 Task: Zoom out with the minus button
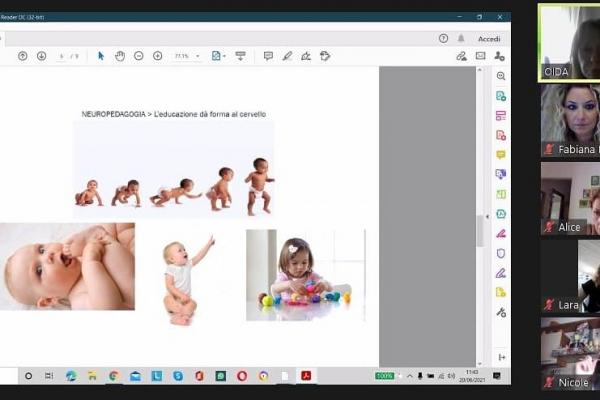(138, 56)
